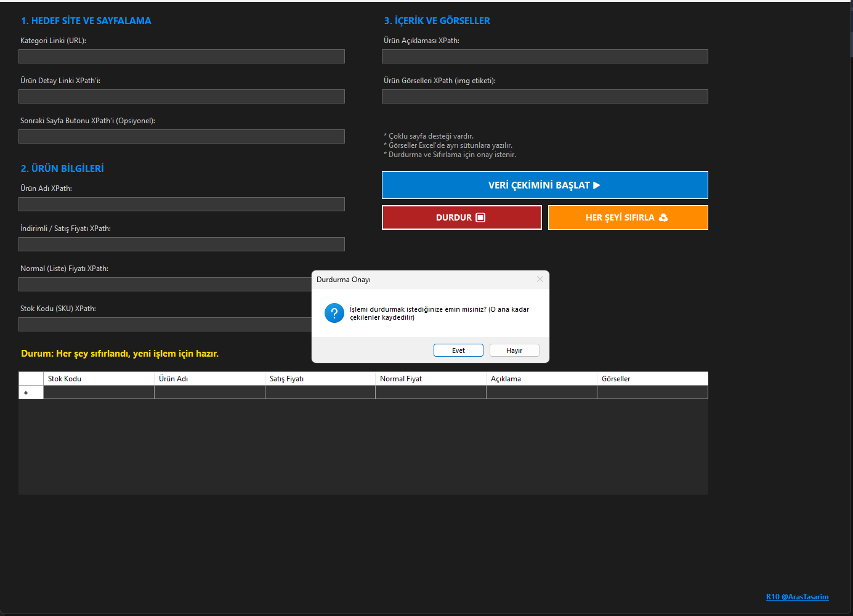Screen dimensions: 853x616
Task: Focus the Kategori Linki (URL) field
Action: (x=182, y=57)
